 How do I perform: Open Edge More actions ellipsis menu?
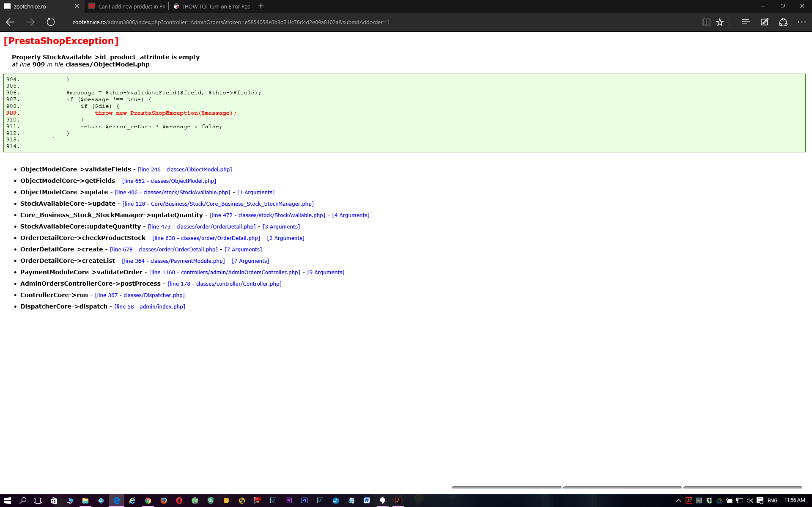coord(802,22)
